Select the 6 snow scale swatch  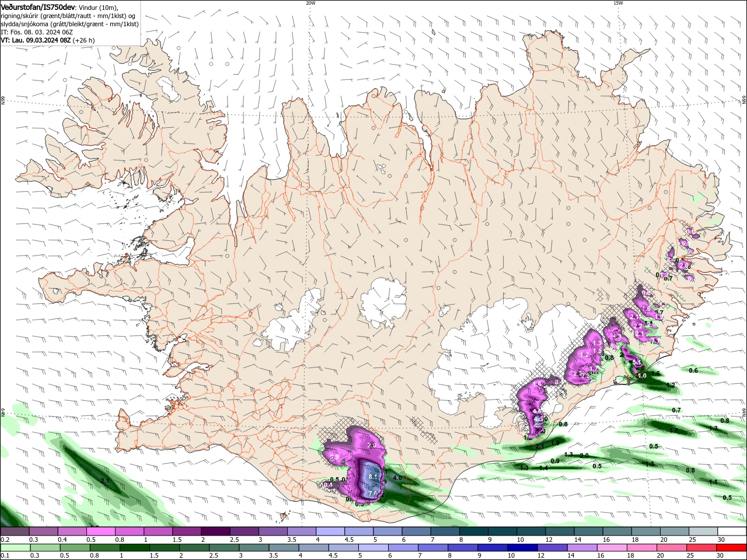(x=417, y=531)
